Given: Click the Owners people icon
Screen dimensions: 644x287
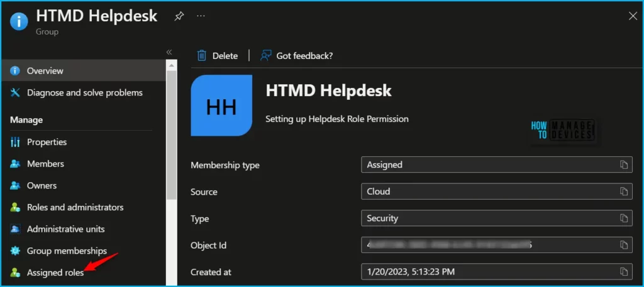Looking at the screenshot, I should (15, 185).
